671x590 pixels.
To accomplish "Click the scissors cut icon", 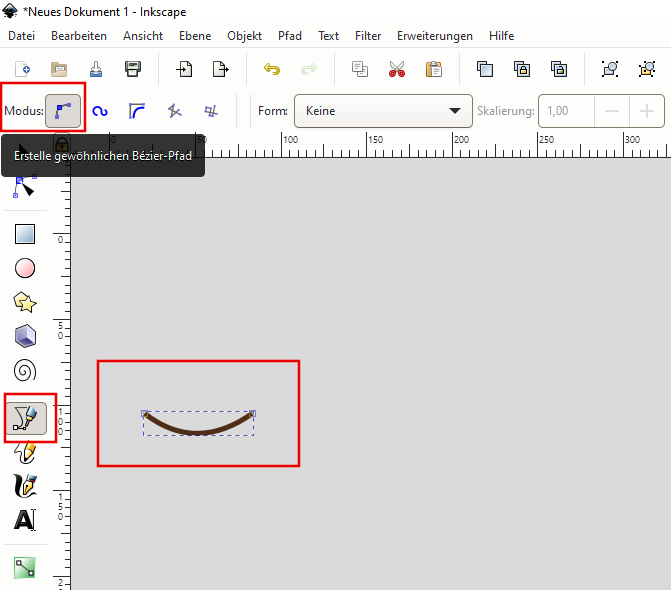I will pos(397,69).
